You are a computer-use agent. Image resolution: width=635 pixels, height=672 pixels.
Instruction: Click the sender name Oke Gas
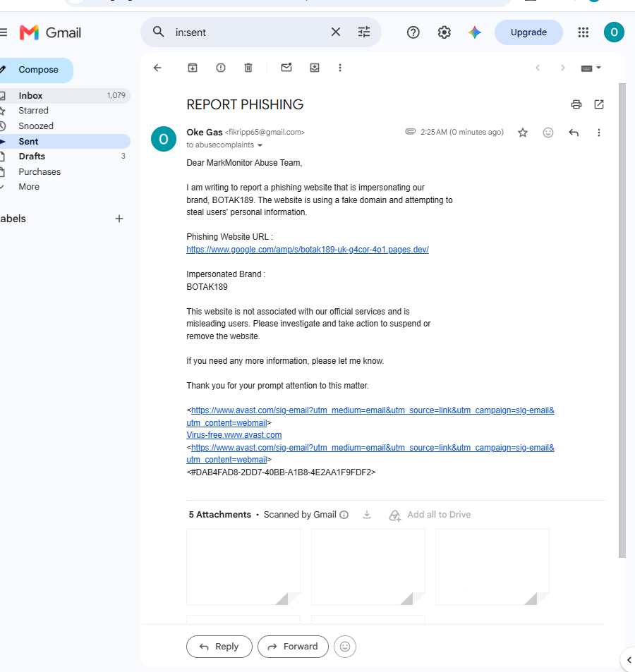(x=204, y=133)
